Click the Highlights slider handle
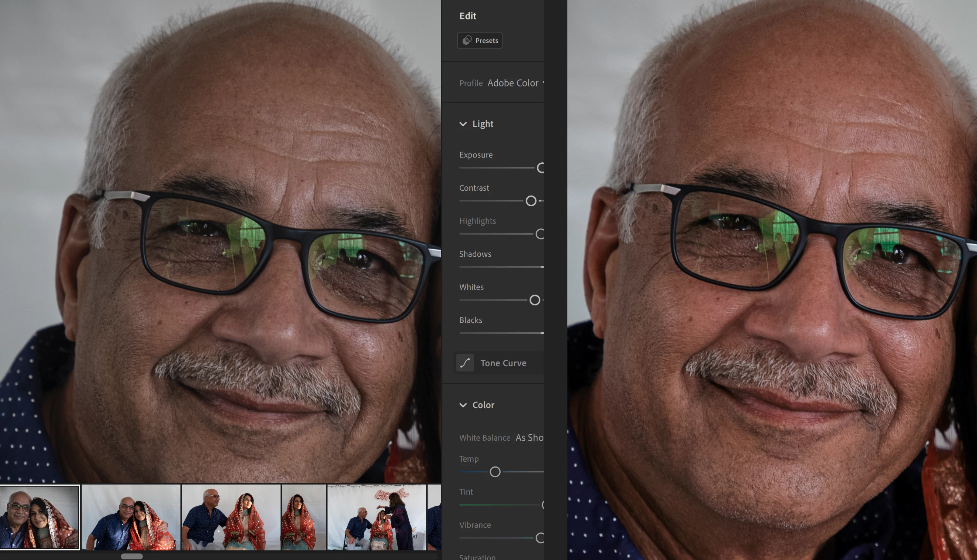977x560 pixels. click(x=540, y=234)
